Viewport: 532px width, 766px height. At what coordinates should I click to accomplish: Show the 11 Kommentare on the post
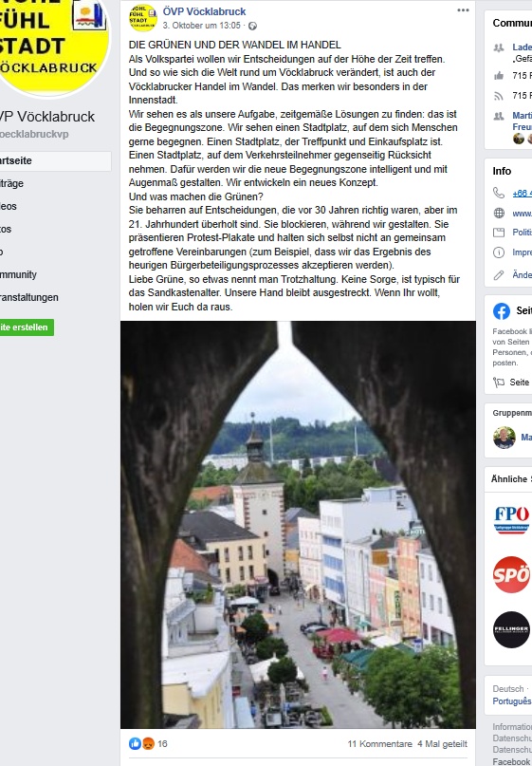[379, 744]
